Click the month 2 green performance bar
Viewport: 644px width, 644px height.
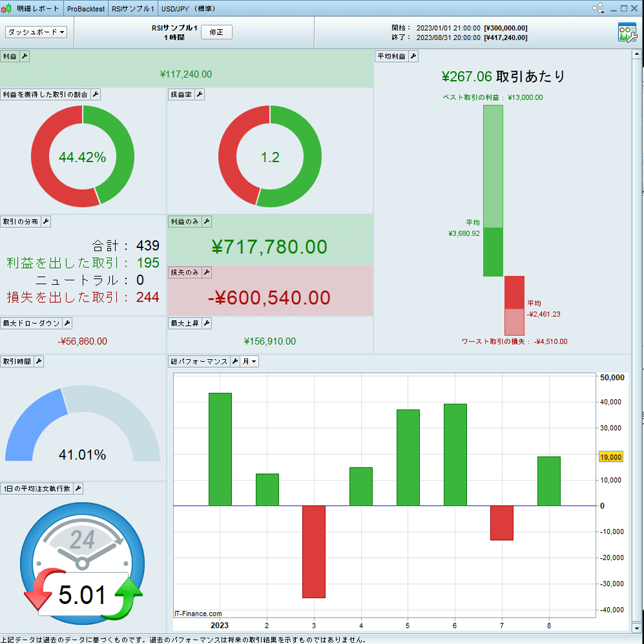267,490
